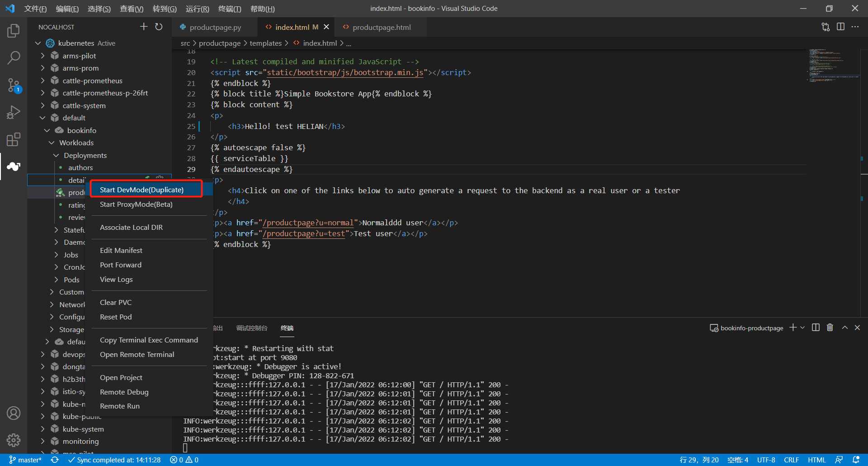Open the Source Control view
The width and height of the screenshot is (868, 466).
point(14,85)
